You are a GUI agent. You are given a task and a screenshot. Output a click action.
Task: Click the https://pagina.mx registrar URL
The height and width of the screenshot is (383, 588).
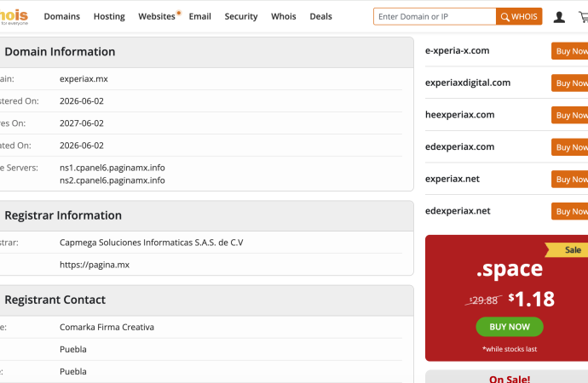(x=95, y=265)
